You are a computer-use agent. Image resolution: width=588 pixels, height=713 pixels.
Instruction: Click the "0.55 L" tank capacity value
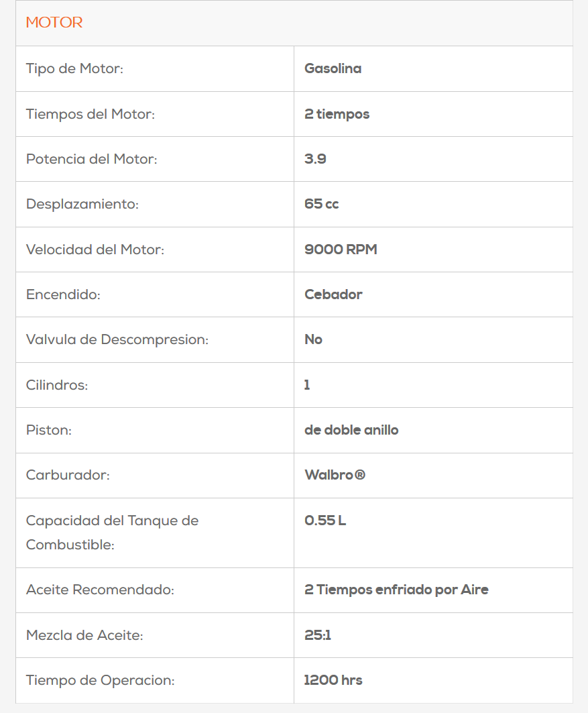[x=325, y=520]
